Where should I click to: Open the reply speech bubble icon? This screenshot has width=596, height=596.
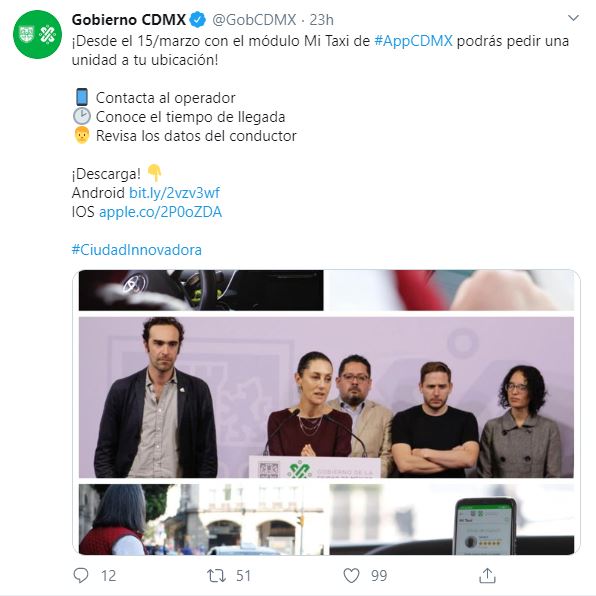[81, 575]
